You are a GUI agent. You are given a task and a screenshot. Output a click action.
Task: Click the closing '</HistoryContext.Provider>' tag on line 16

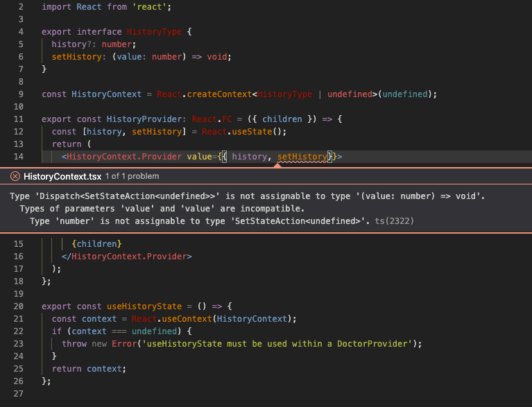(x=126, y=257)
